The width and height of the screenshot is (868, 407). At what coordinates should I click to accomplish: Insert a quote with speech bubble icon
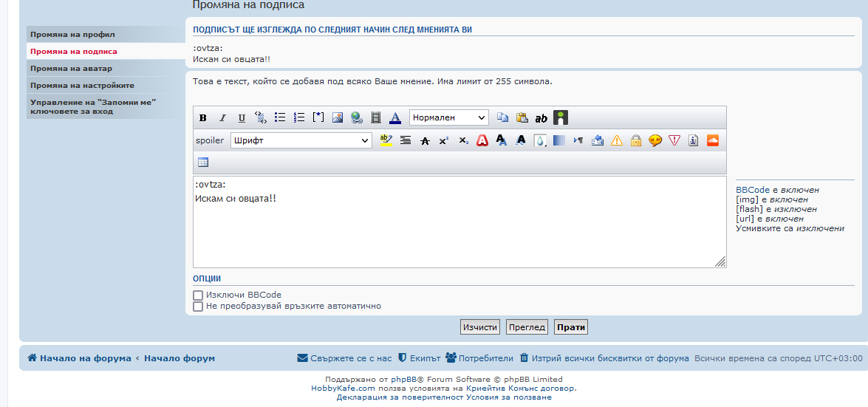655,140
